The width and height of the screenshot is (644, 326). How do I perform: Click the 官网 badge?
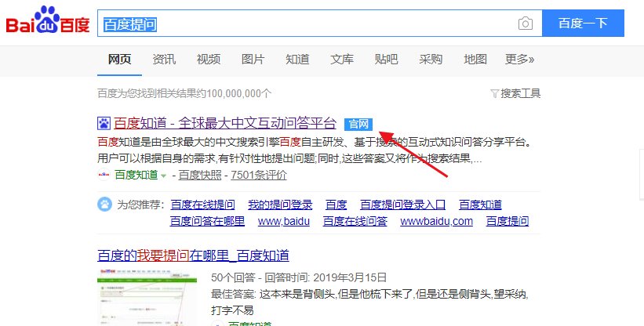coord(358,124)
